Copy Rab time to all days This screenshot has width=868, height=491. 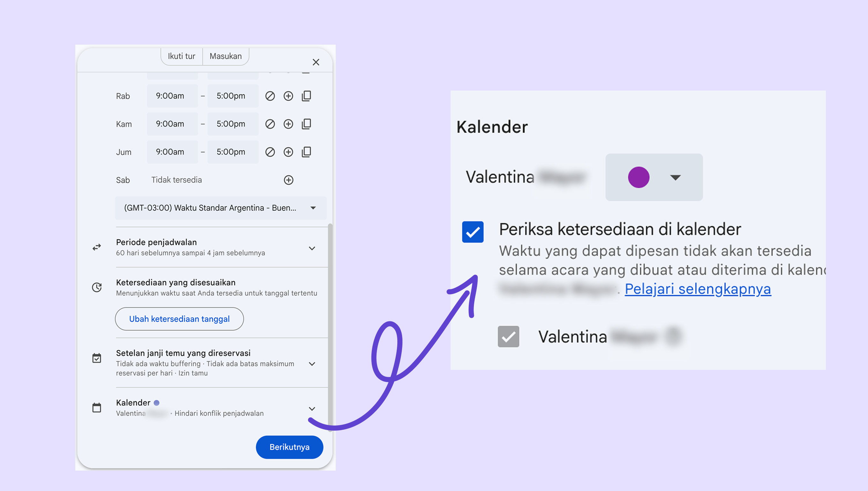click(x=306, y=96)
